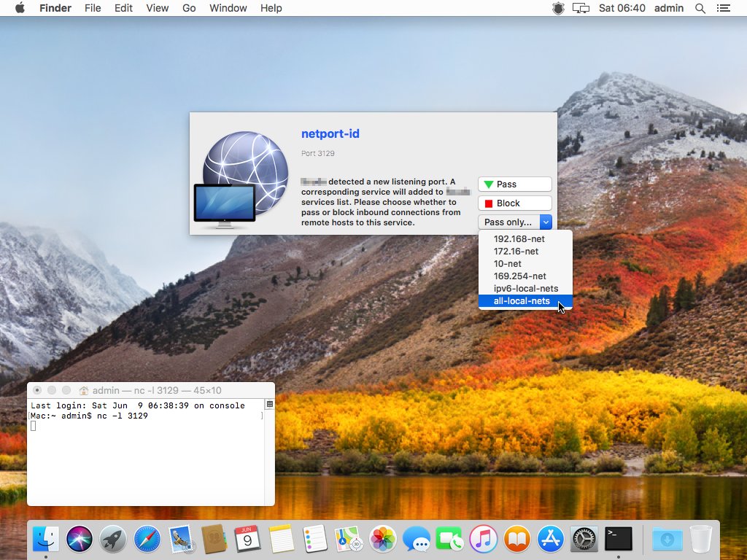
Task: Select 10-net option
Action: click(x=525, y=264)
